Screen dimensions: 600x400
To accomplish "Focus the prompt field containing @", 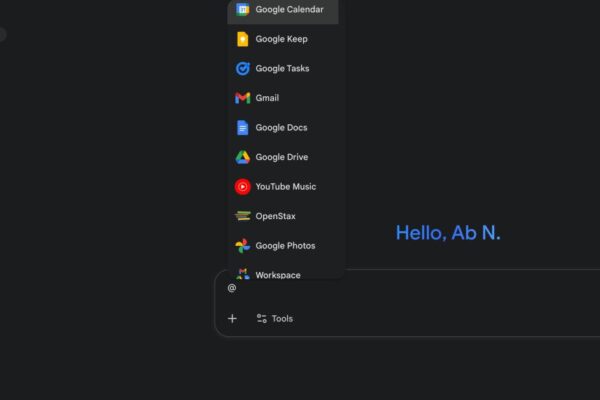I will (400, 288).
